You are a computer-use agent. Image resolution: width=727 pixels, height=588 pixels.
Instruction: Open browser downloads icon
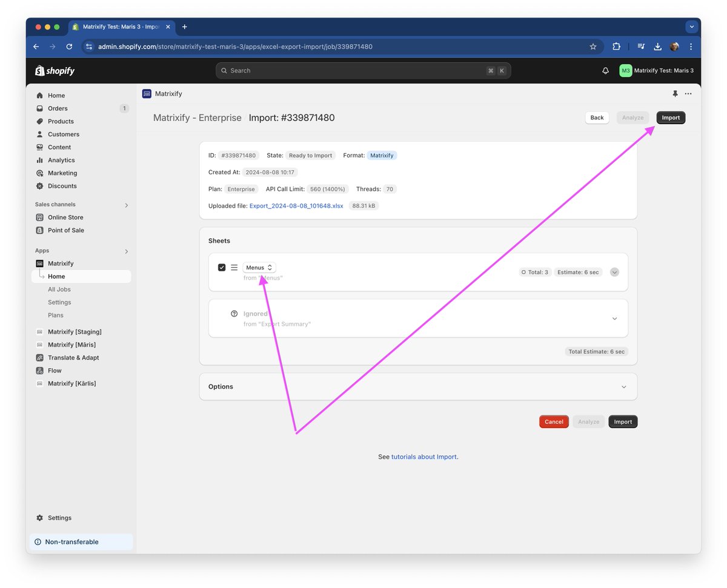pyautogui.click(x=658, y=47)
